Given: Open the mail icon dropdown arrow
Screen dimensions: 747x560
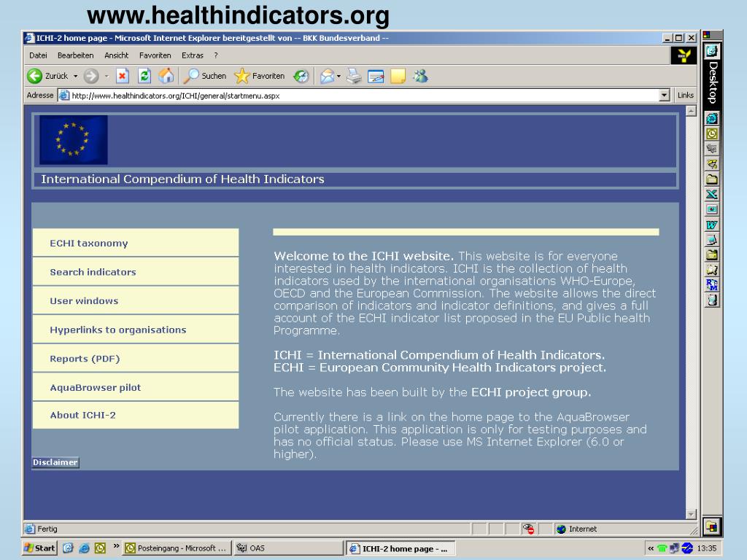Looking at the screenshot, I should pyautogui.click(x=338, y=76).
